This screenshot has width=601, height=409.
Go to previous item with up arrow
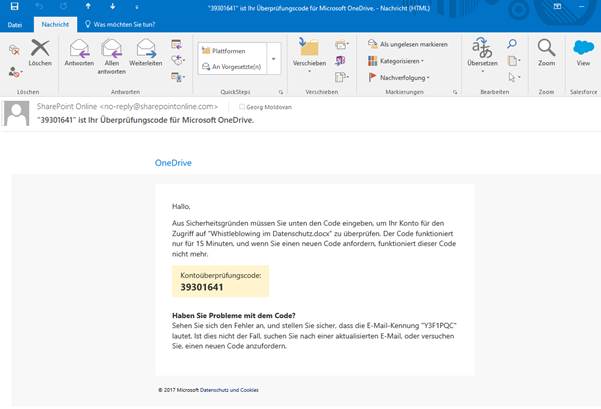tap(88, 6)
